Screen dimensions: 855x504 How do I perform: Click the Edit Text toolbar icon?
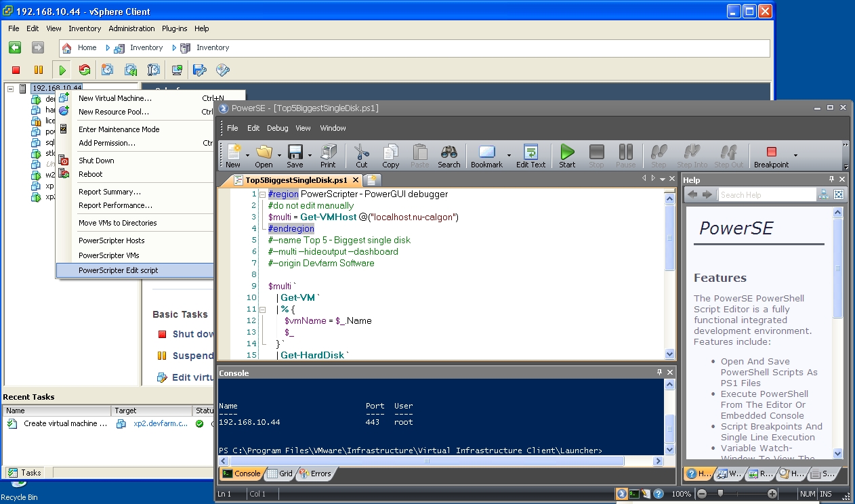530,152
